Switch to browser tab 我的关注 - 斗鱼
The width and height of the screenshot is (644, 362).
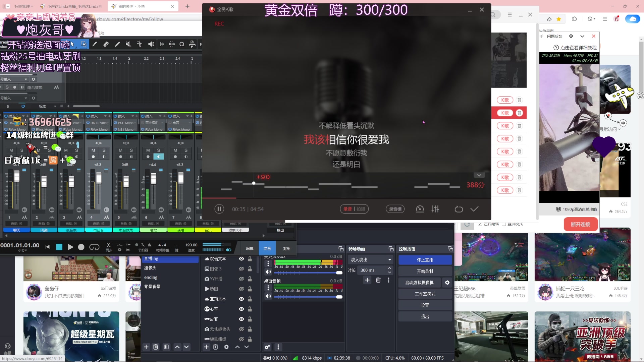pos(143,6)
